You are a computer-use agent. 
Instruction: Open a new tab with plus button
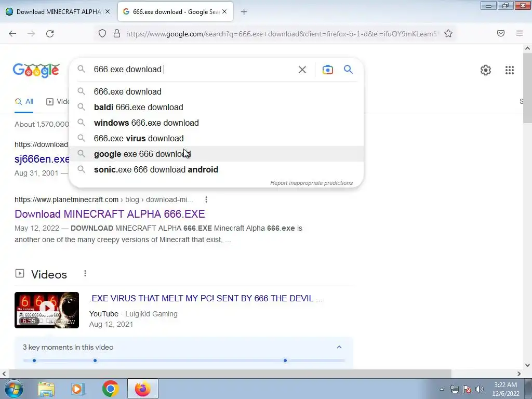244,12
